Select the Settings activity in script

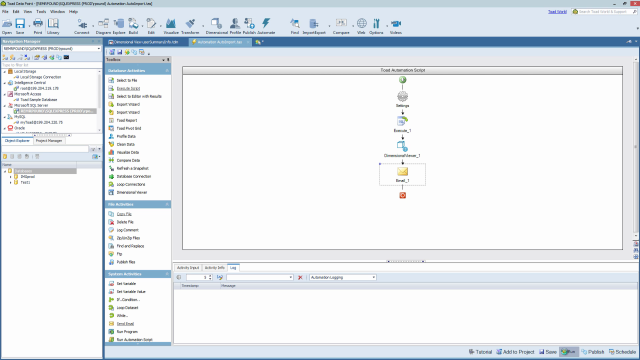(402, 99)
